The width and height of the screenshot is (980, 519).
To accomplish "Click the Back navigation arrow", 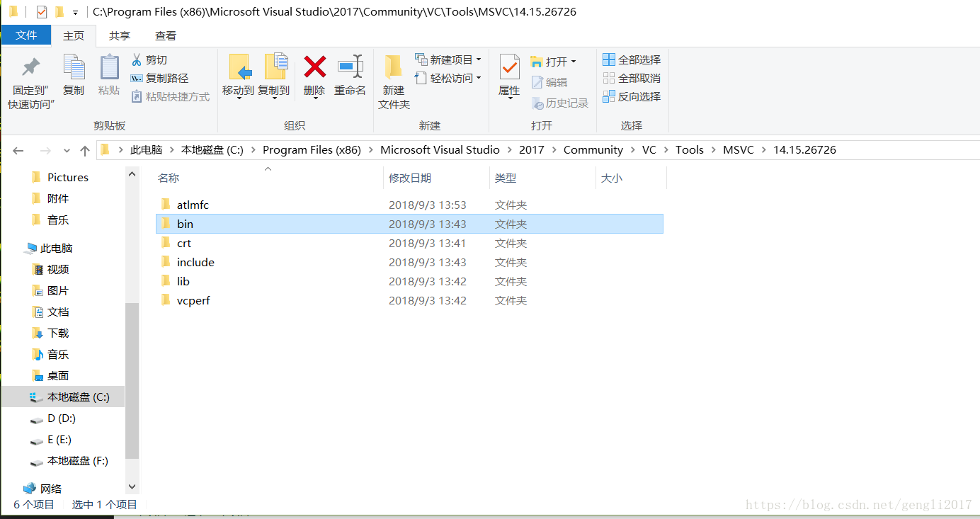I will pos(18,150).
